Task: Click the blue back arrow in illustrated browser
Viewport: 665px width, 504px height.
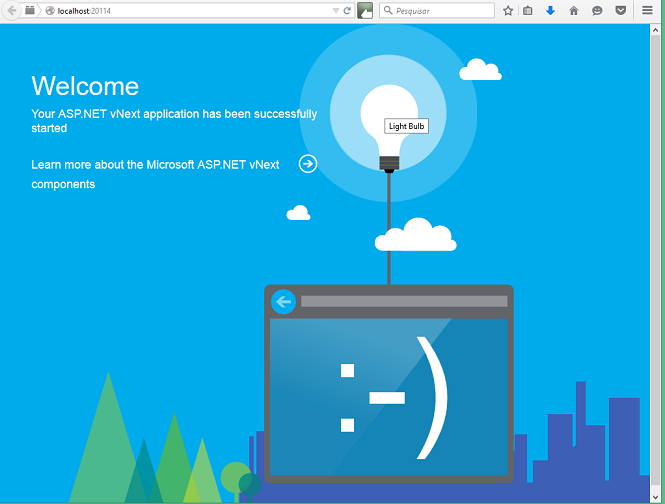Action: pyautogui.click(x=283, y=302)
